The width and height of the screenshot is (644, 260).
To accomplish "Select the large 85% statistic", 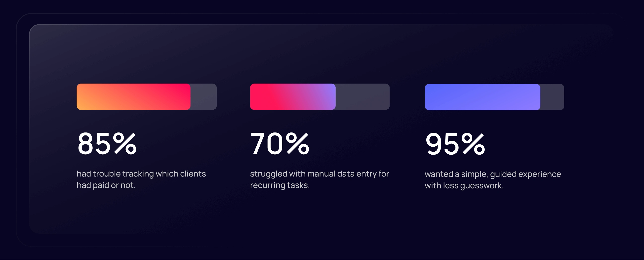I will 107,143.
